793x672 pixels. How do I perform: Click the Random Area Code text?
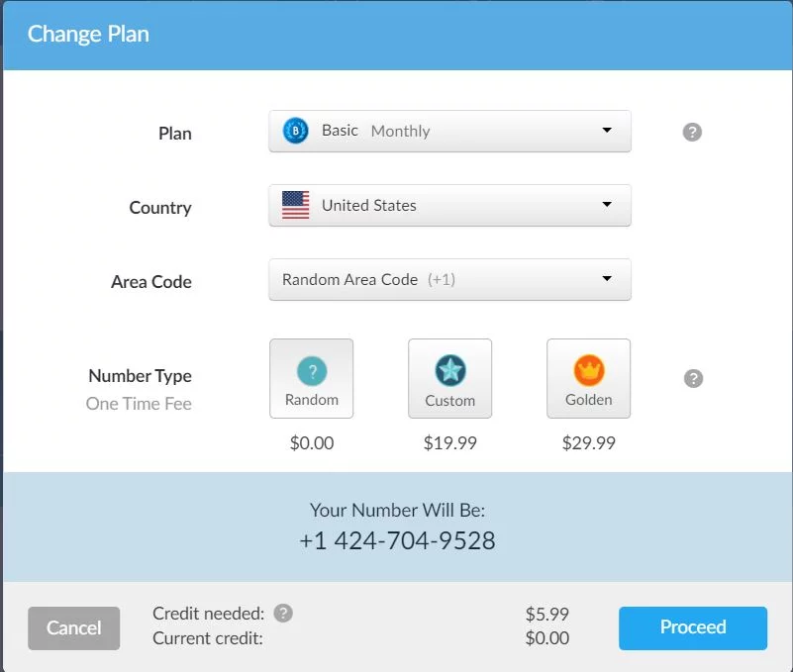point(349,280)
